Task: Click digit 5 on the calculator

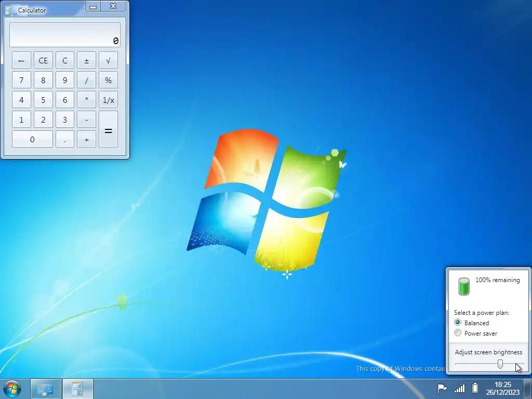Action: pos(43,100)
